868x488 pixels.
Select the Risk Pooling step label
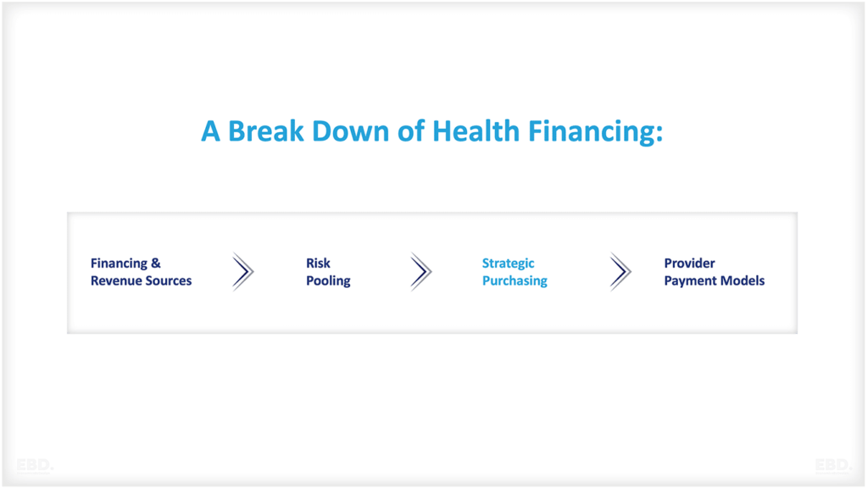(x=328, y=272)
